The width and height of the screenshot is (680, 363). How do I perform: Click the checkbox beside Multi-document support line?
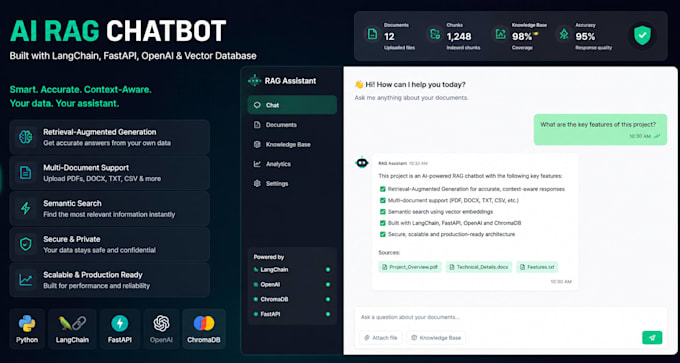coord(382,200)
